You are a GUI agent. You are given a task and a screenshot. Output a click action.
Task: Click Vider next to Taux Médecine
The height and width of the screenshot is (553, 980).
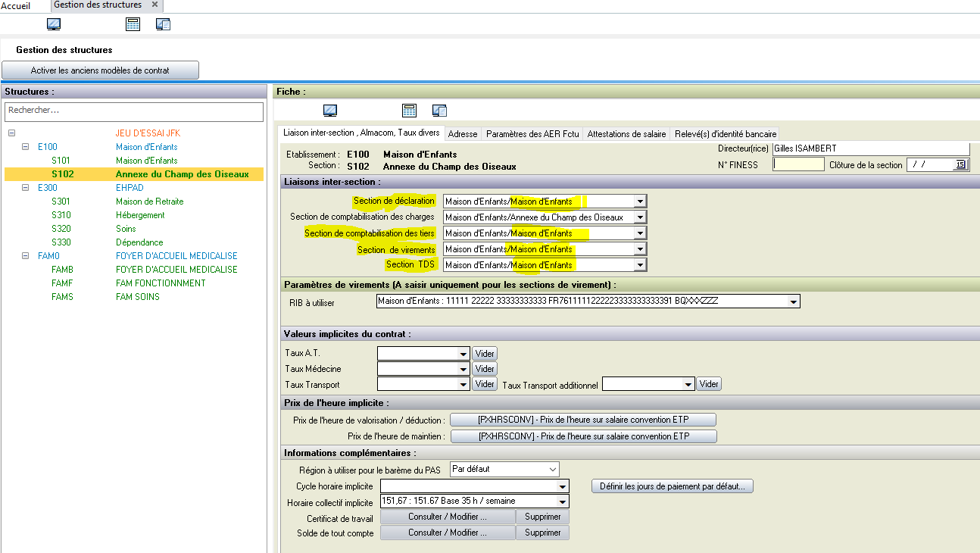485,370
